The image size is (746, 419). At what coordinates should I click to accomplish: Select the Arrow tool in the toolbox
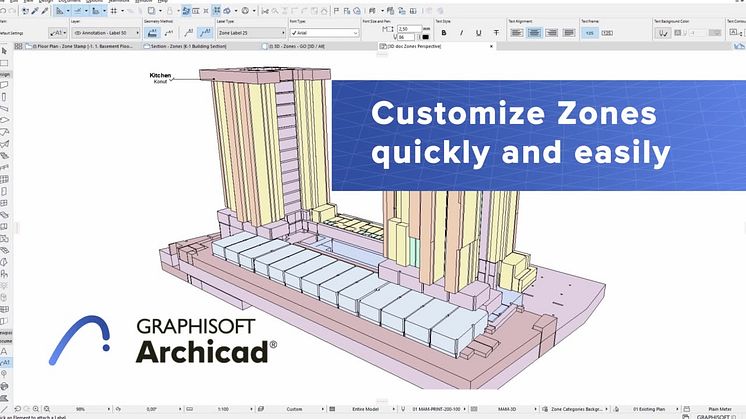tap(4, 51)
